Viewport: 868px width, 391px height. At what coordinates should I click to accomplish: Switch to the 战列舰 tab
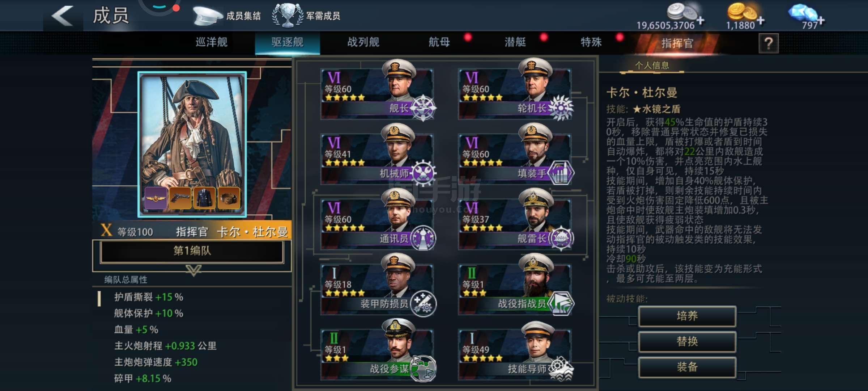pos(363,42)
